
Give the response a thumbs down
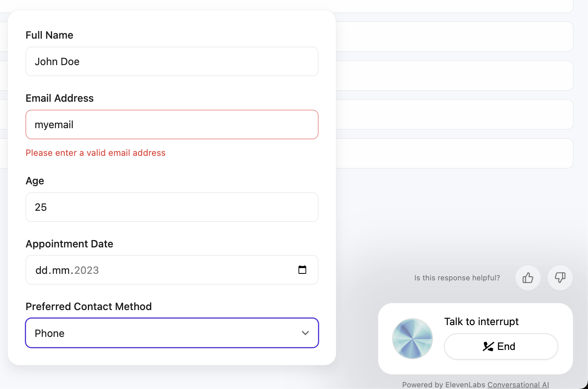pos(560,278)
